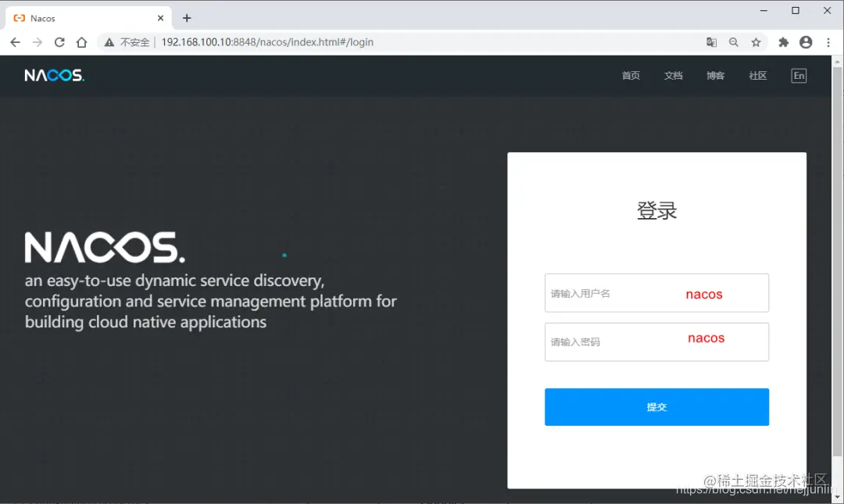844x504 pixels.
Task: Click the 不安全 security label
Action: pyautogui.click(x=134, y=42)
